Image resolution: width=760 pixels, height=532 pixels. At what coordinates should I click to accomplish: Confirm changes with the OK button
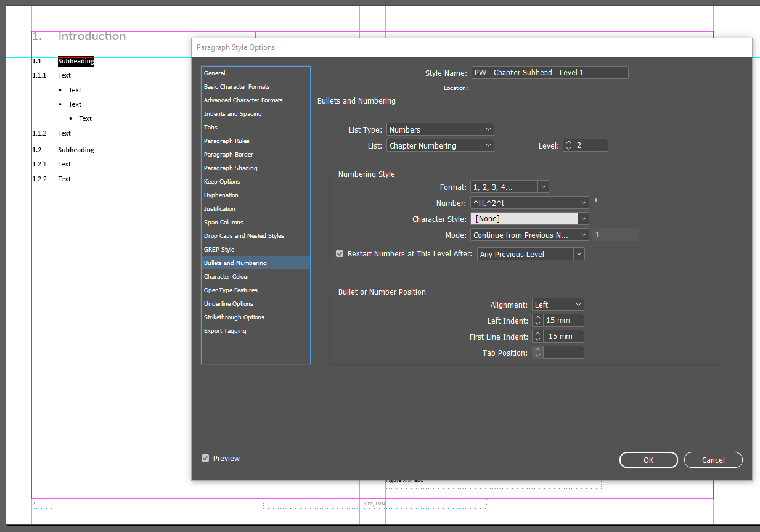pos(648,459)
